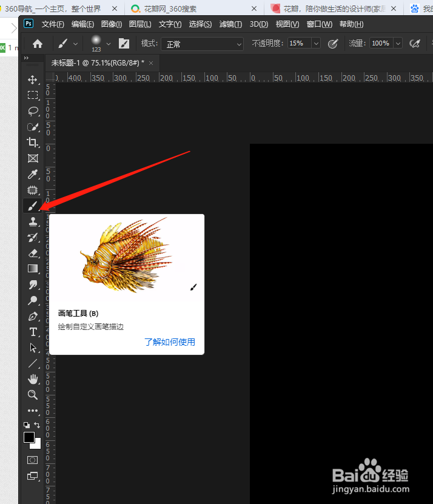This screenshot has width=433, height=504.
Task: Reset default foreground and background colors
Action: click(x=27, y=425)
